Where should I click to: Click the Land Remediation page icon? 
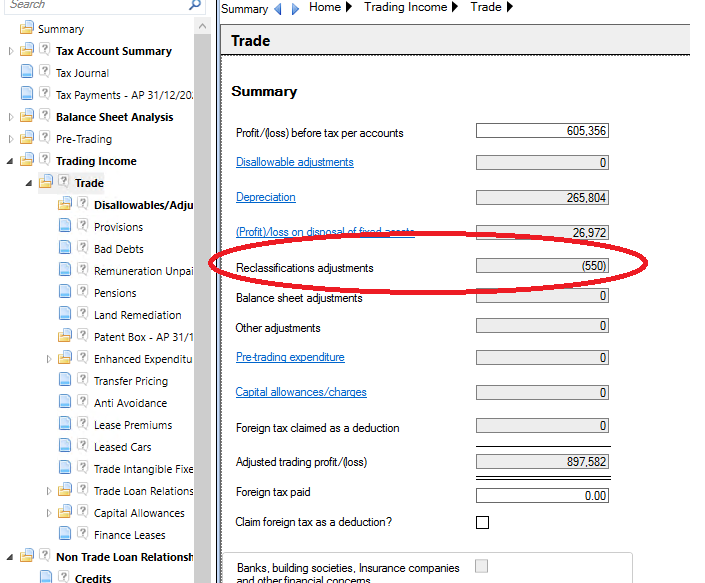click(65, 313)
